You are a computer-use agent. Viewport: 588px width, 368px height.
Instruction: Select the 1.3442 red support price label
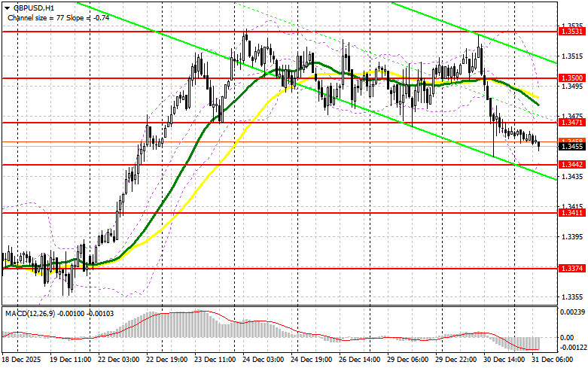(569, 164)
